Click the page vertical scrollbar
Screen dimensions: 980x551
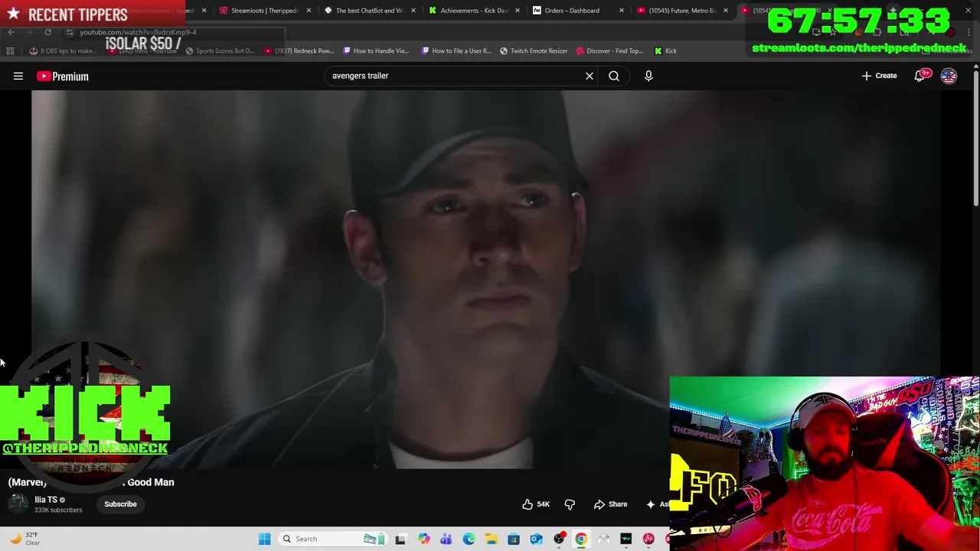tap(975, 138)
